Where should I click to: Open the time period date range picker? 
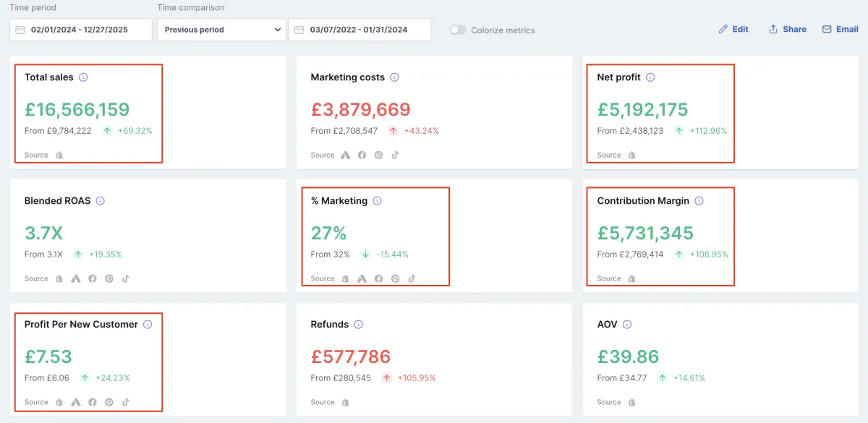(x=81, y=30)
